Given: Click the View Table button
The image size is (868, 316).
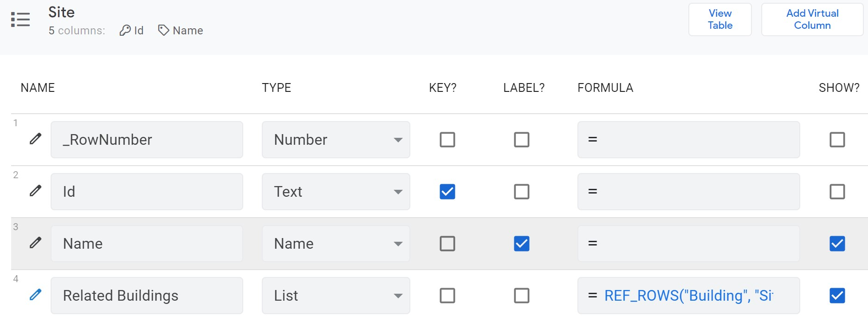Looking at the screenshot, I should coord(719,19).
